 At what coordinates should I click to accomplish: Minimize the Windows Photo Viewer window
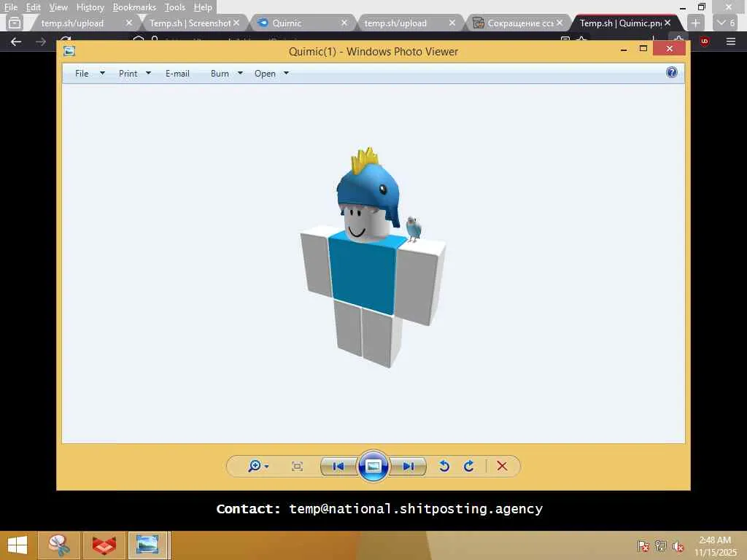pyautogui.click(x=624, y=49)
